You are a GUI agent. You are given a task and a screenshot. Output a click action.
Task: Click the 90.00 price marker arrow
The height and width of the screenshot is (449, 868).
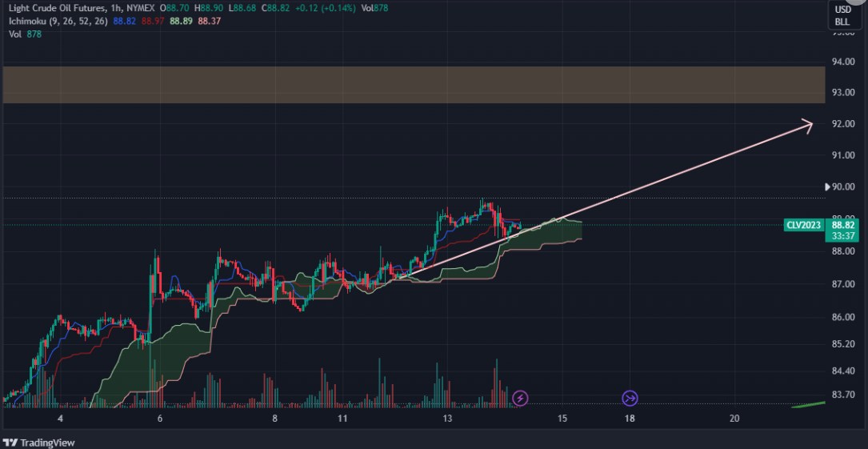coord(828,187)
